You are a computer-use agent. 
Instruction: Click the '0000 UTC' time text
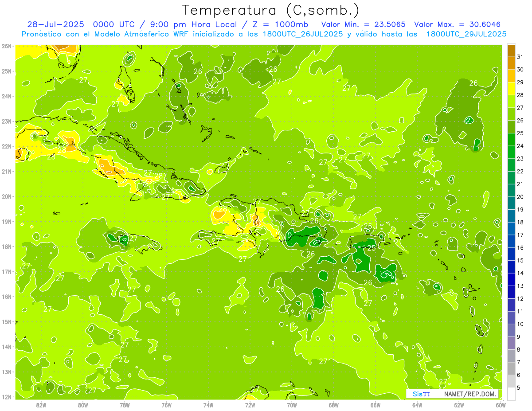114,24
